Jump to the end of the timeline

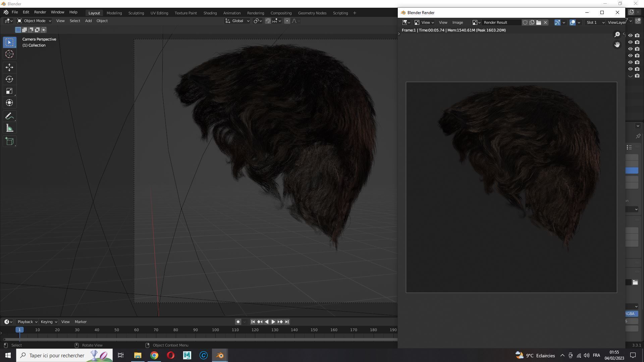click(x=286, y=322)
